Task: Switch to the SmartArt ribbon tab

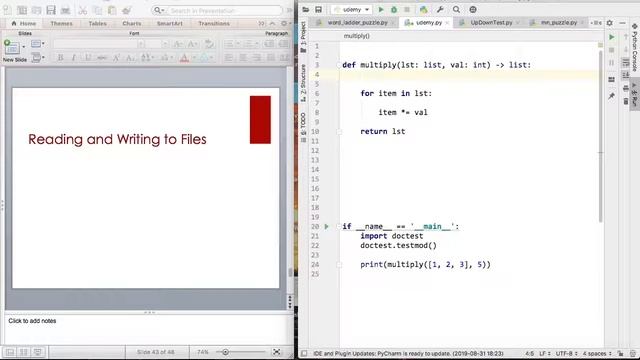Action: point(170,24)
